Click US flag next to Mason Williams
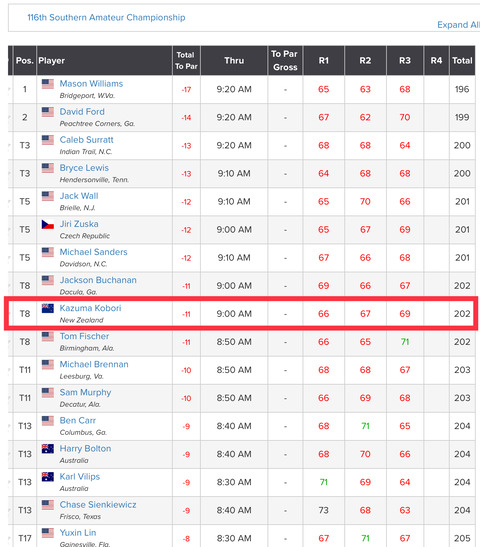Image resolution: width=480 pixels, height=547 pixels. pos(48,84)
